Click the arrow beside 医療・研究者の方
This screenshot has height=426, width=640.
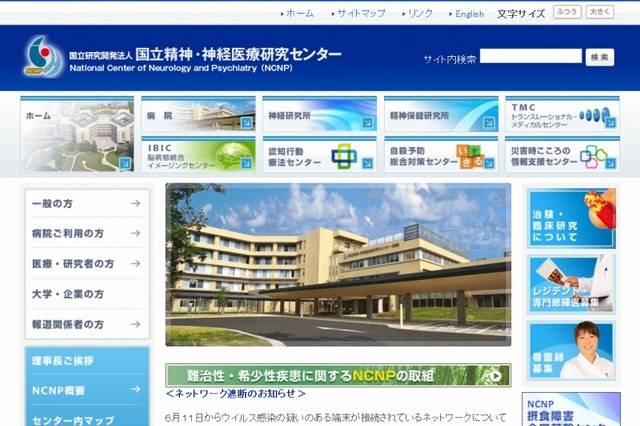pos(136,264)
